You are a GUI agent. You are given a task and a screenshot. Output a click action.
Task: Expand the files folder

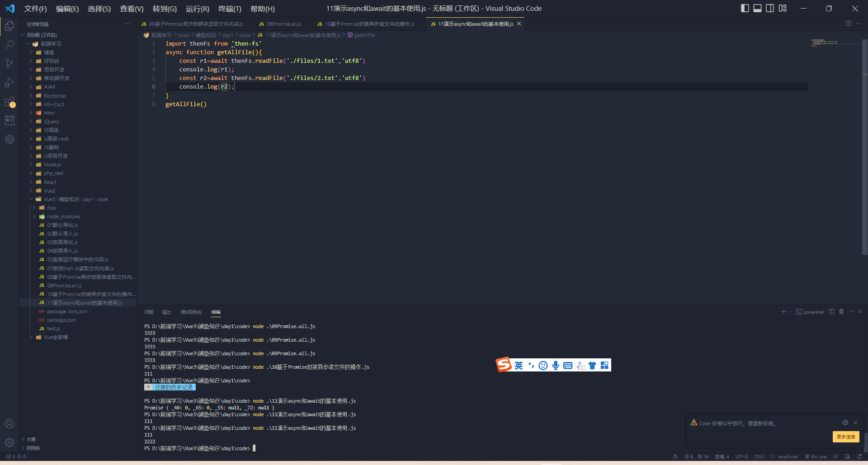(51, 208)
